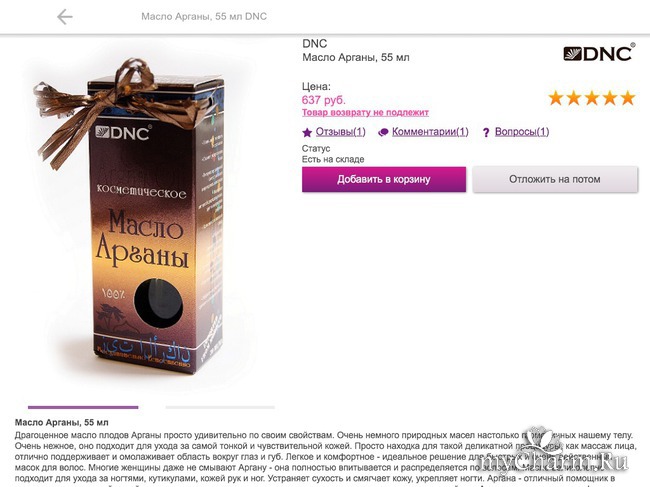
Task: Click the argan oil product photo
Action: pyautogui.click(x=131, y=217)
